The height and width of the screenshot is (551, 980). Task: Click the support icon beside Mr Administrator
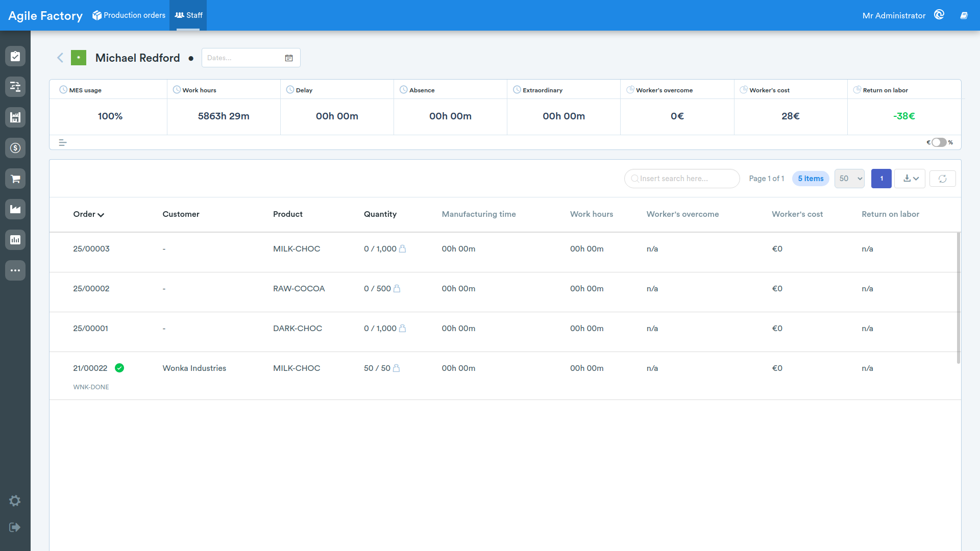[x=939, y=15]
